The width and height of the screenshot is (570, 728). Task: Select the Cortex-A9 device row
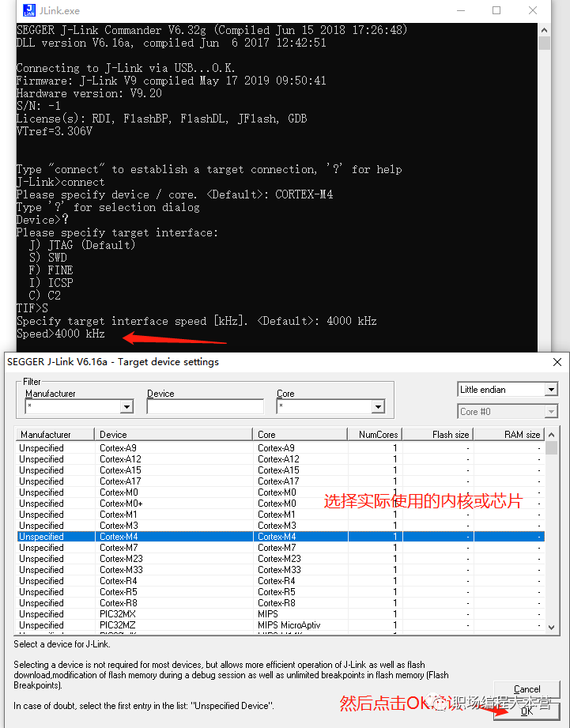(x=281, y=448)
